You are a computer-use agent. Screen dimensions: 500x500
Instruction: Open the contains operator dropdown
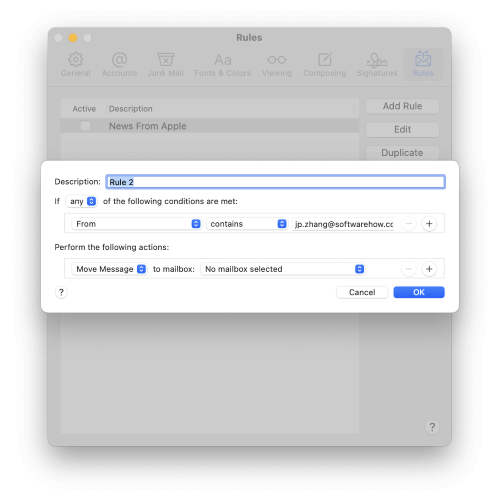point(247,224)
